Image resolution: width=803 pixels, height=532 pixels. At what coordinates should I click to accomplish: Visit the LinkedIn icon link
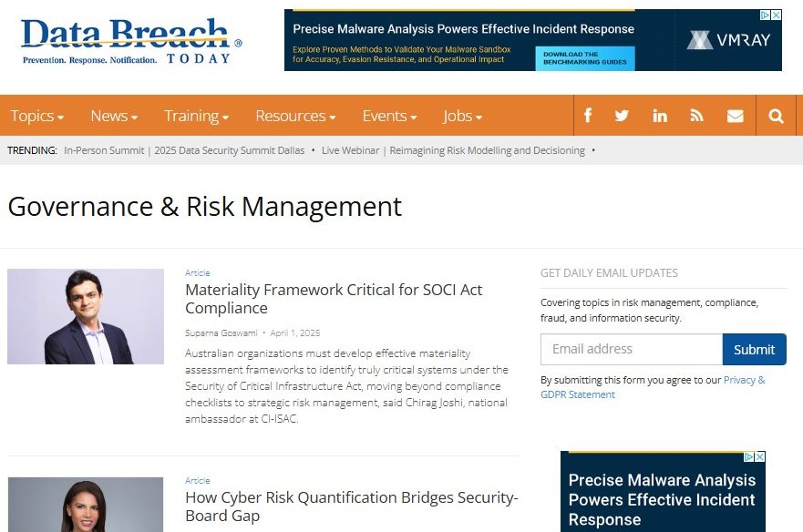pyautogui.click(x=660, y=116)
